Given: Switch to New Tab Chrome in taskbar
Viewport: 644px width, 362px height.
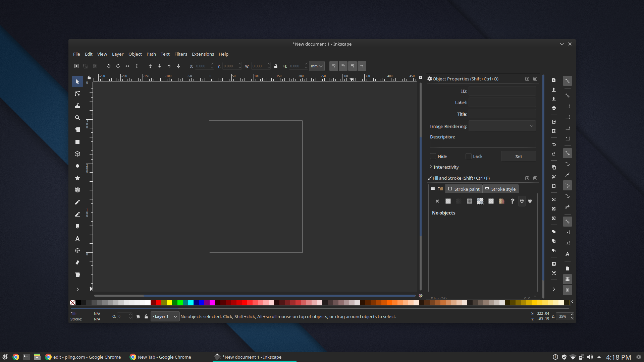Looking at the screenshot, I should tap(160, 357).
